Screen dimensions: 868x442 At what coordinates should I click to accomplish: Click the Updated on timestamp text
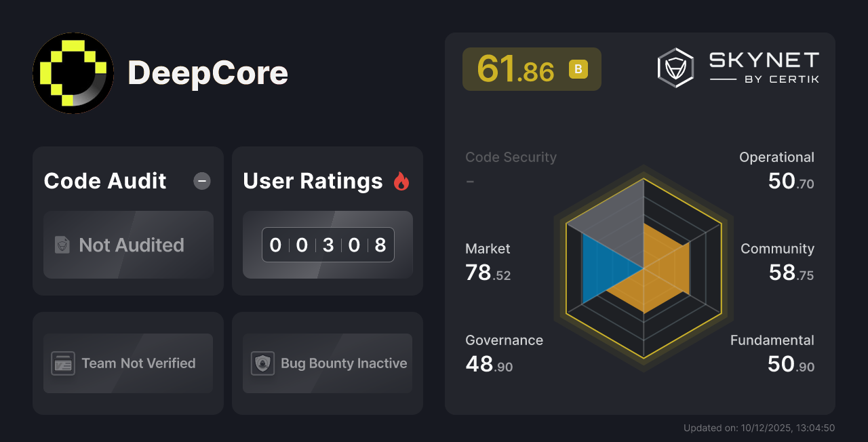pos(759,428)
